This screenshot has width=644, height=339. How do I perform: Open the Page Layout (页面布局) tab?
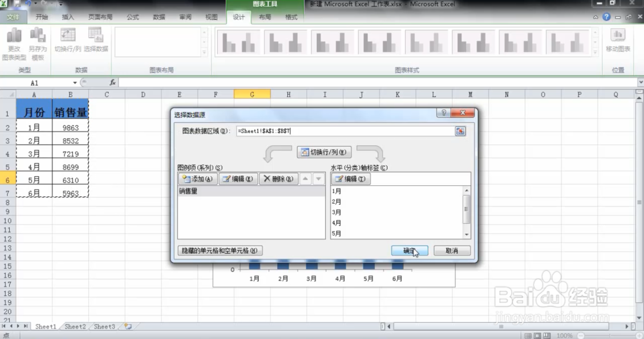(100, 17)
